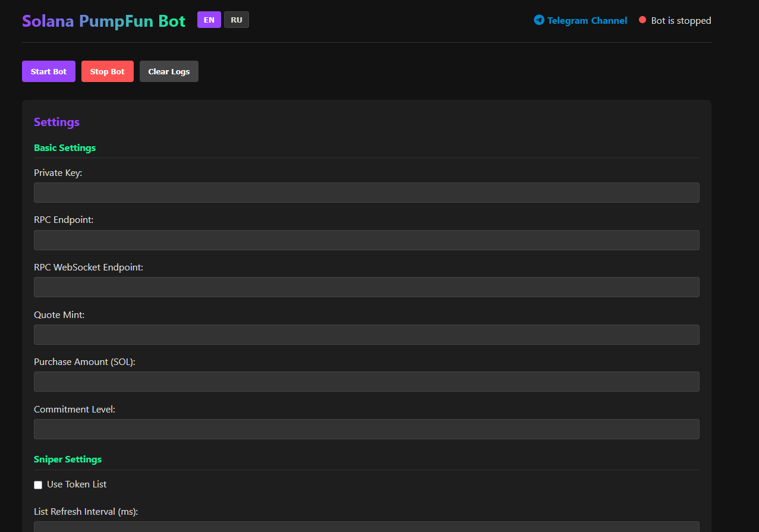
Task: Open the Telegram Channel link
Action: pos(587,20)
